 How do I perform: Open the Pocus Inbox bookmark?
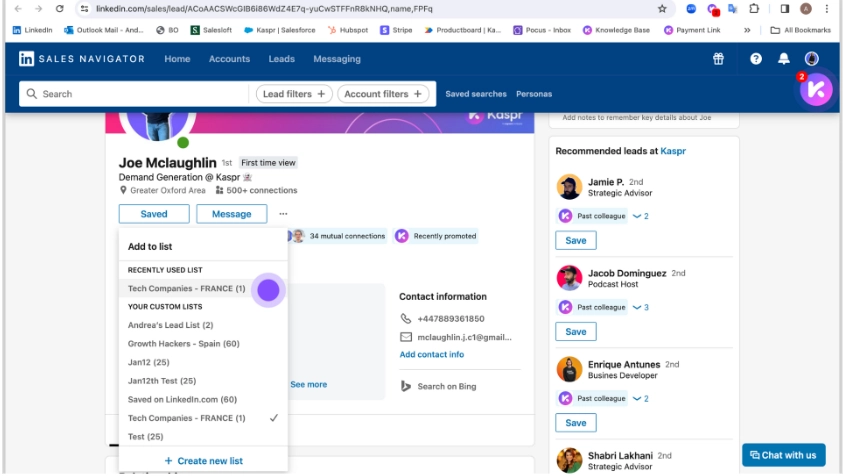(542, 30)
